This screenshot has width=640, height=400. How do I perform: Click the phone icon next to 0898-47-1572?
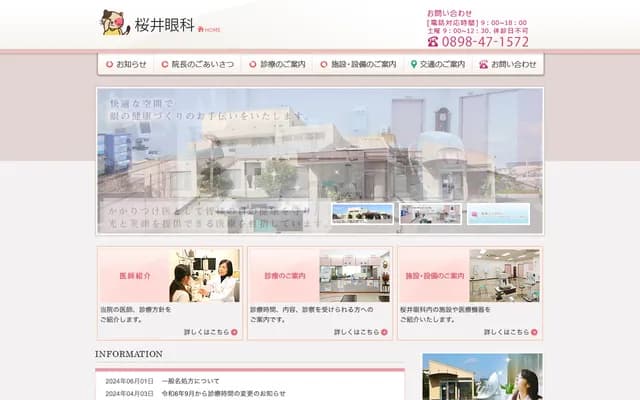pos(433,42)
